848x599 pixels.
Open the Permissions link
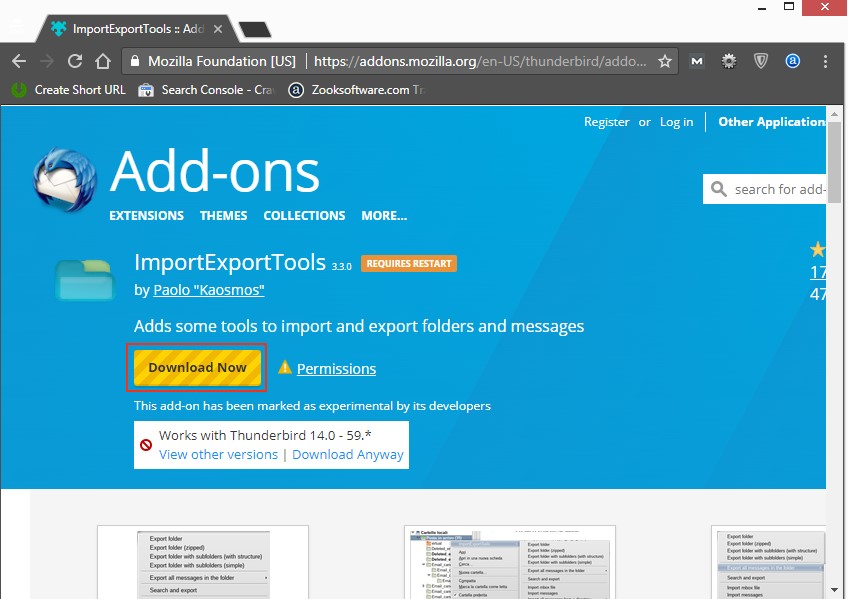pos(336,369)
